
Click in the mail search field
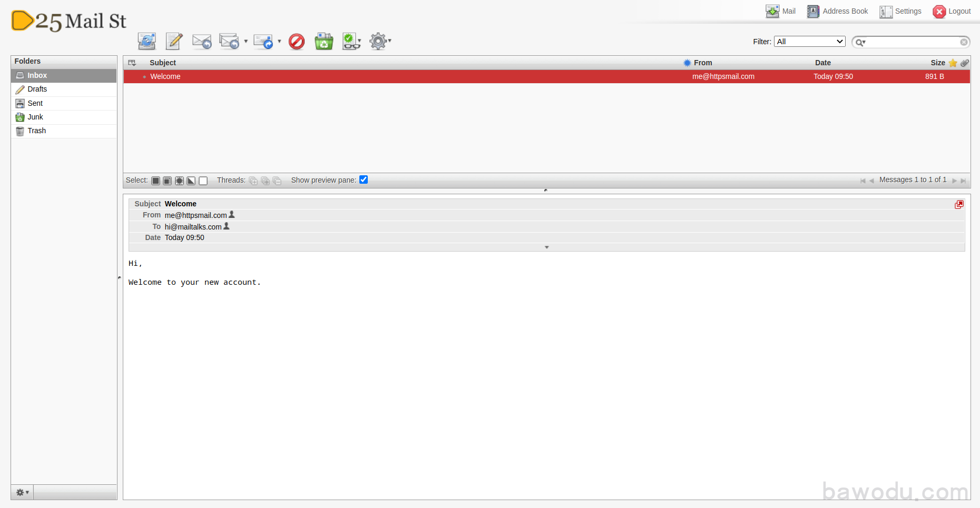coord(913,42)
